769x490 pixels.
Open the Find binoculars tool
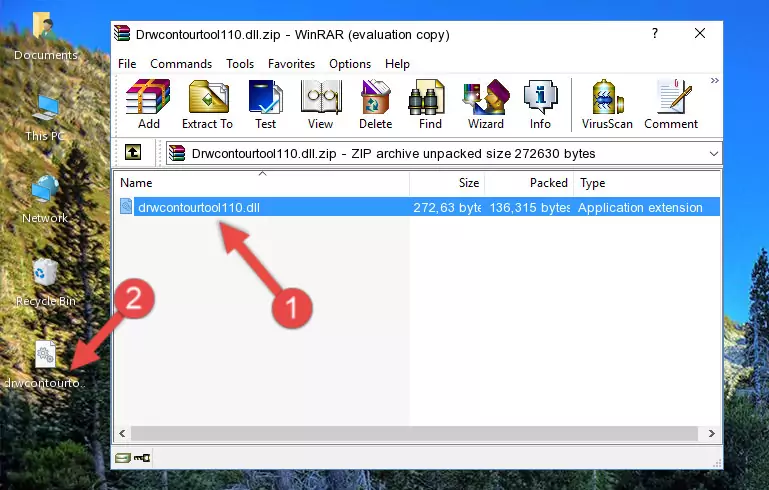click(430, 104)
